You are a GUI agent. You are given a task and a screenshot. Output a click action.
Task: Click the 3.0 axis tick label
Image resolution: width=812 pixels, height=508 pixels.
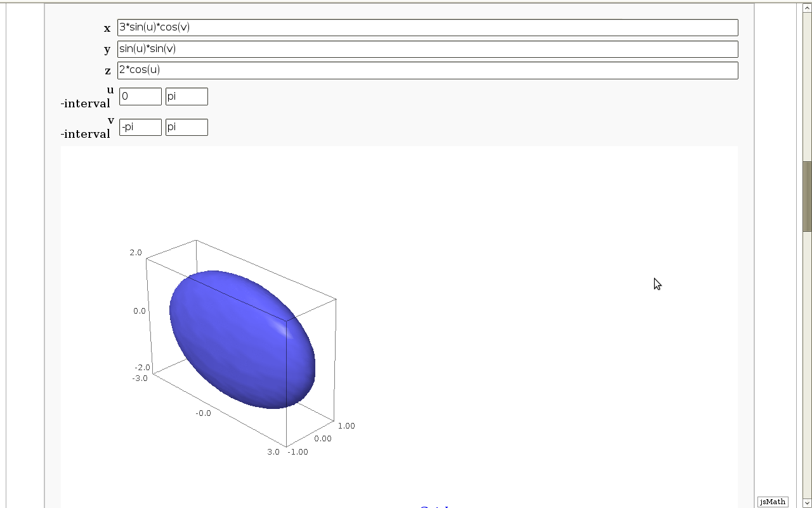273,452
